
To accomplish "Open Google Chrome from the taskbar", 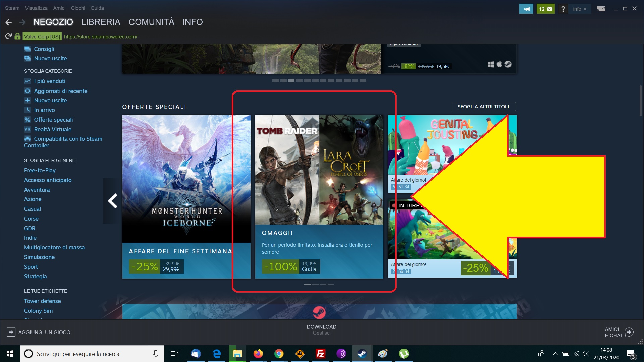I will [279, 354].
